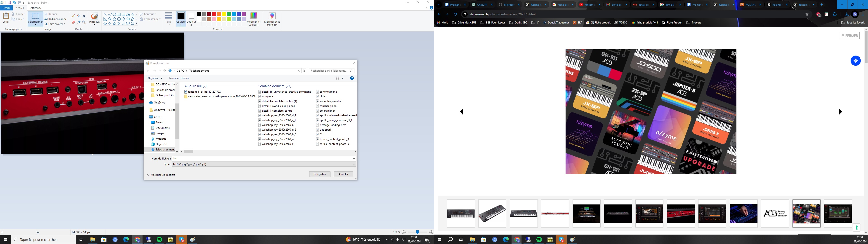Select the ellipse shape in Formes gallery
The image size is (868, 244).
114,14
